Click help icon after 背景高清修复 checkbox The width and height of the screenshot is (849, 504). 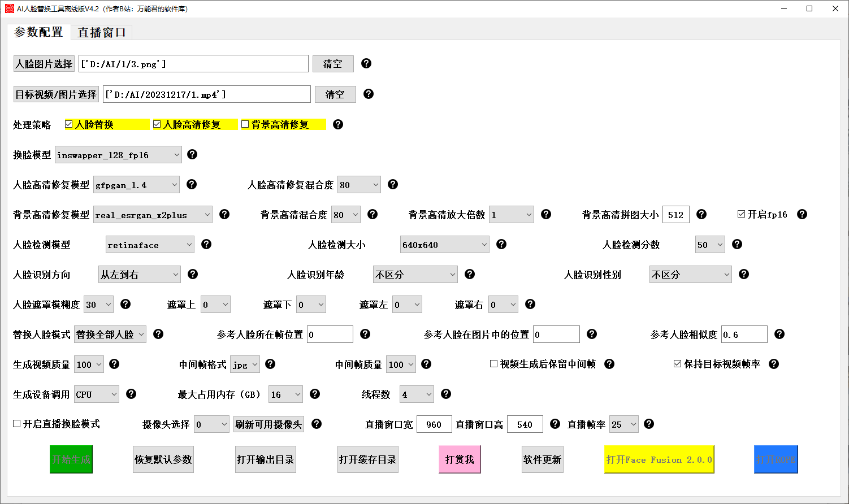(x=338, y=124)
